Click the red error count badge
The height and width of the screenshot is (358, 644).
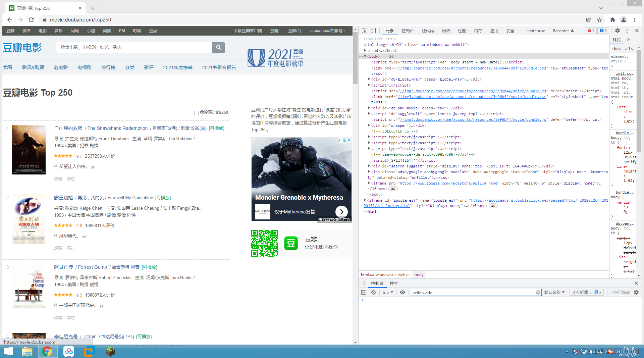pyautogui.click(x=591, y=31)
